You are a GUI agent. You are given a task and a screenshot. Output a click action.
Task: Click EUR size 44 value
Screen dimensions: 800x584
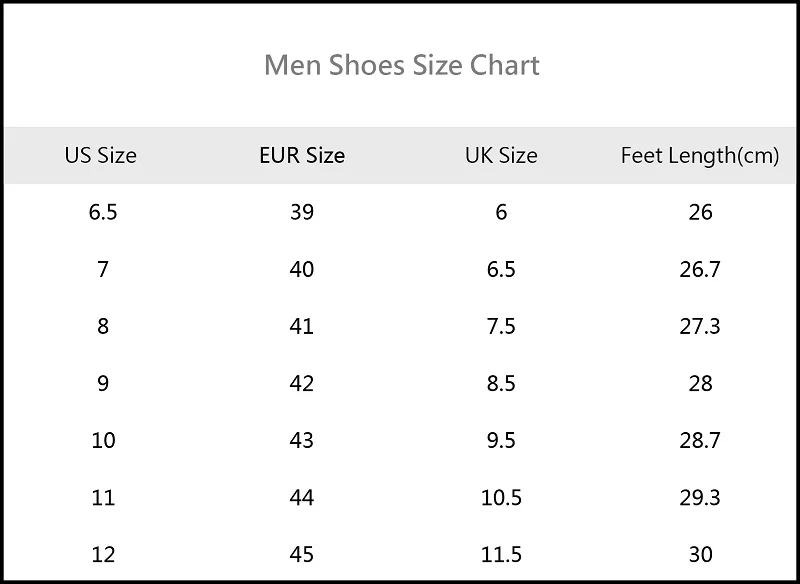302,498
